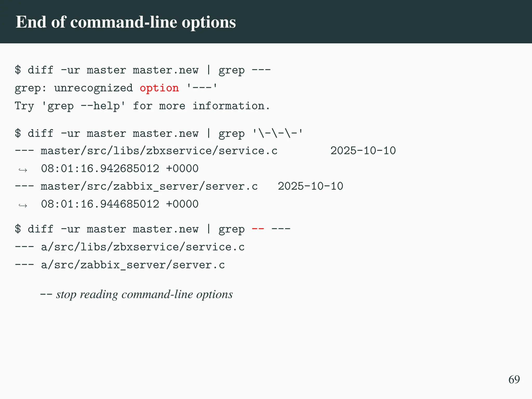Click the italic 'stop reading command-line options' note
The width and height of the screenshot is (532, 399).
point(144,294)
